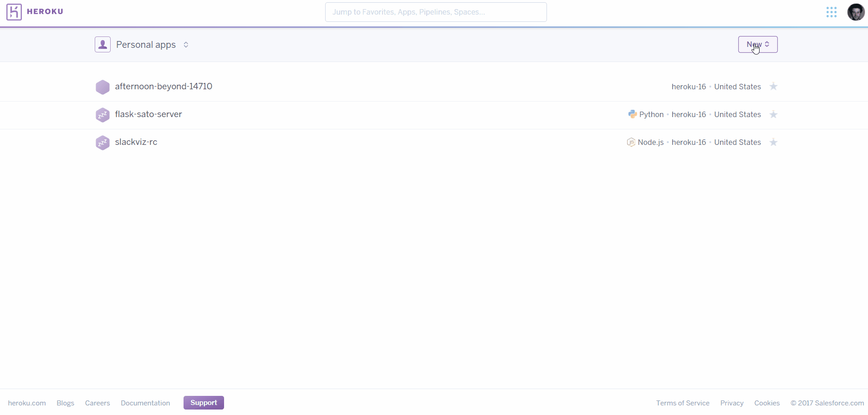
Task: Open the Documentation page
Action: pyautogui.click(x=145, y=403)
